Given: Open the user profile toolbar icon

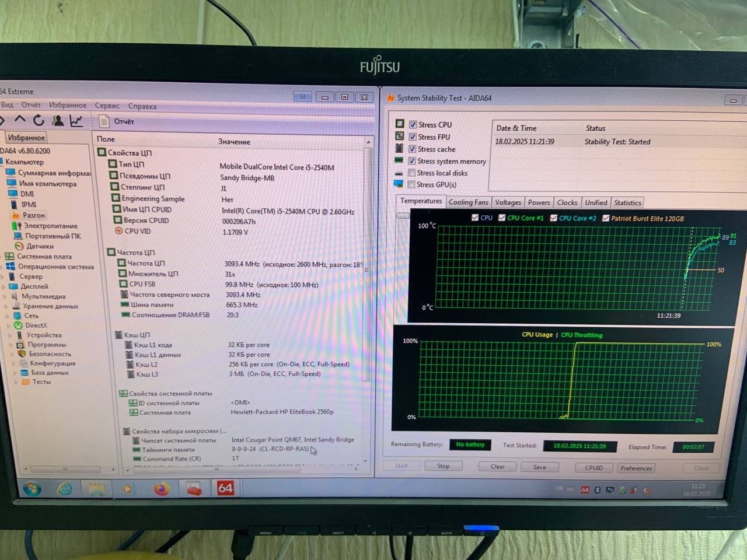Looking at the screenshot, I should tap(58, 121).
